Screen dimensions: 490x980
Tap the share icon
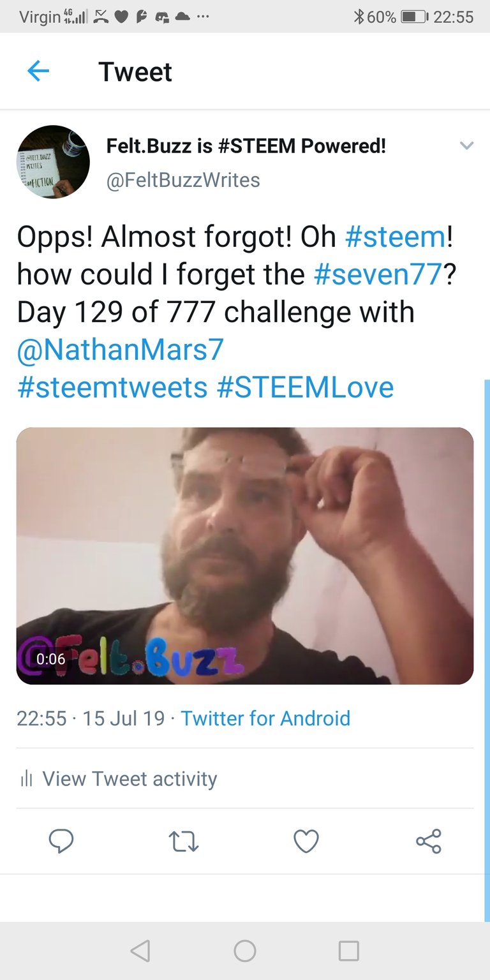(428, 841)
